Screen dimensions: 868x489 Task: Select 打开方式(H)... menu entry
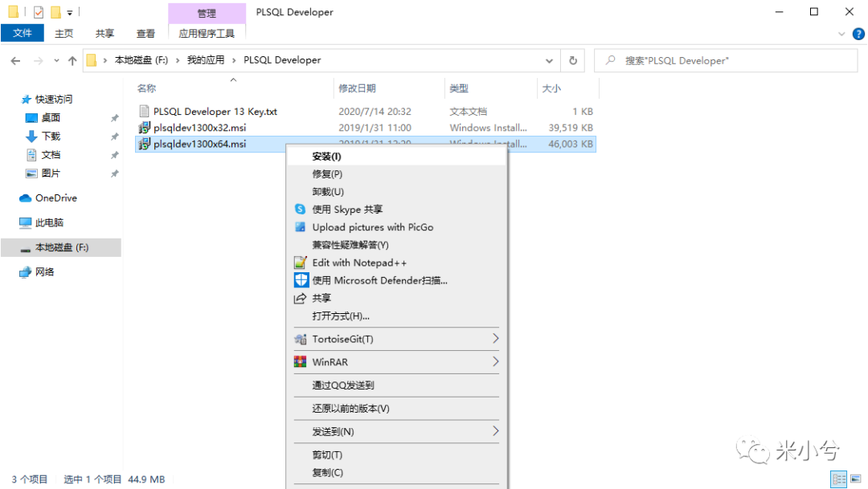click(396, 316)
